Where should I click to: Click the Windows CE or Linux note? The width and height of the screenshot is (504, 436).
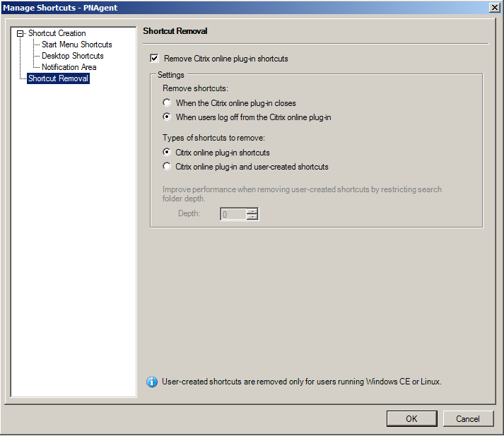coord(302,382)
